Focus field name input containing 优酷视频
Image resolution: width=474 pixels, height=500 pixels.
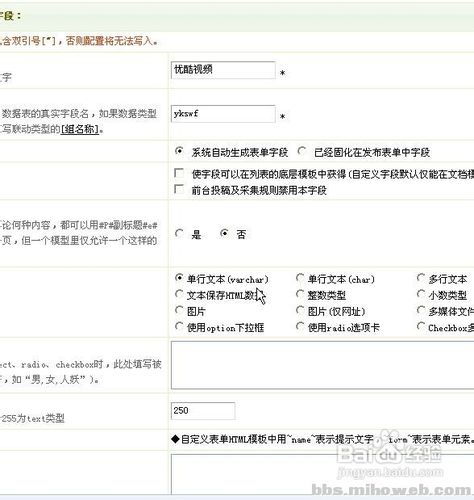click(223, 70)
